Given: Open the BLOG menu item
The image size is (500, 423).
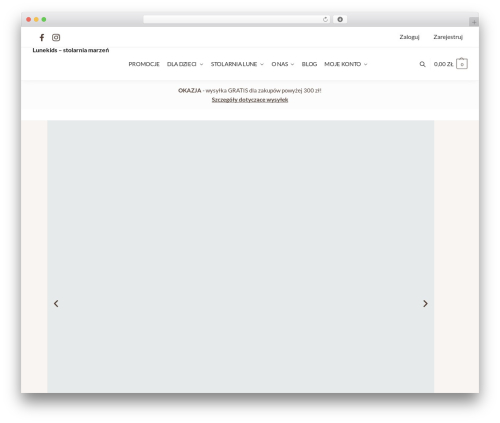Looking at the screenshot, I should coord(309,64).
